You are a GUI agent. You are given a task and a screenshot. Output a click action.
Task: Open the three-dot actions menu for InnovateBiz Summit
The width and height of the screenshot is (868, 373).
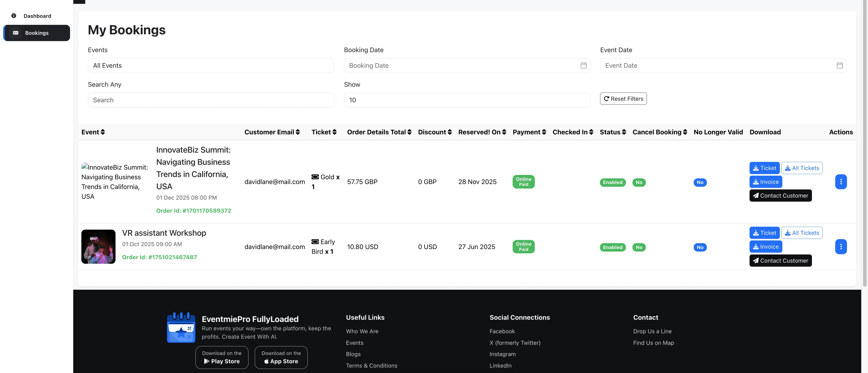[x=841, y=182]
